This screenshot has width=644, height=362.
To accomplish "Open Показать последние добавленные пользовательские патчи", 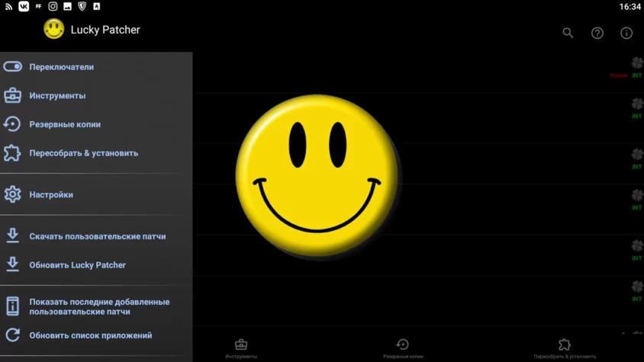I will (x=96, y=306).
